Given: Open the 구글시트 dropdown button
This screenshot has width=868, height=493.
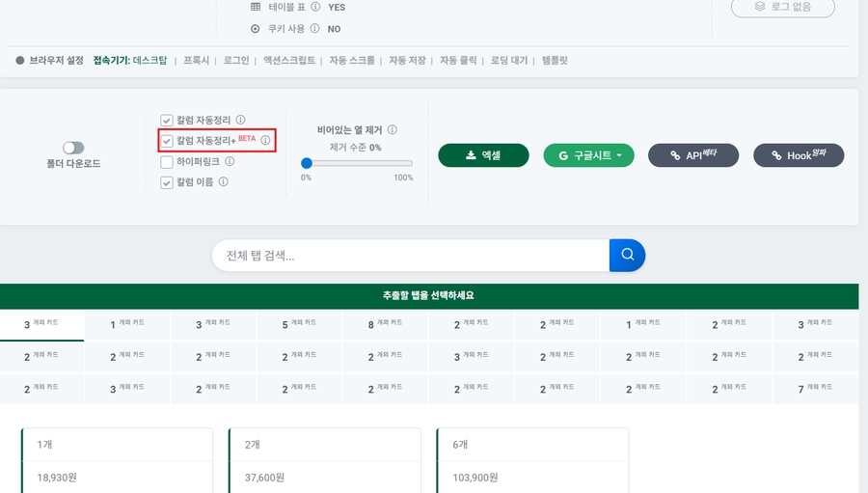Looking at the screenshot, I should 589,155.
